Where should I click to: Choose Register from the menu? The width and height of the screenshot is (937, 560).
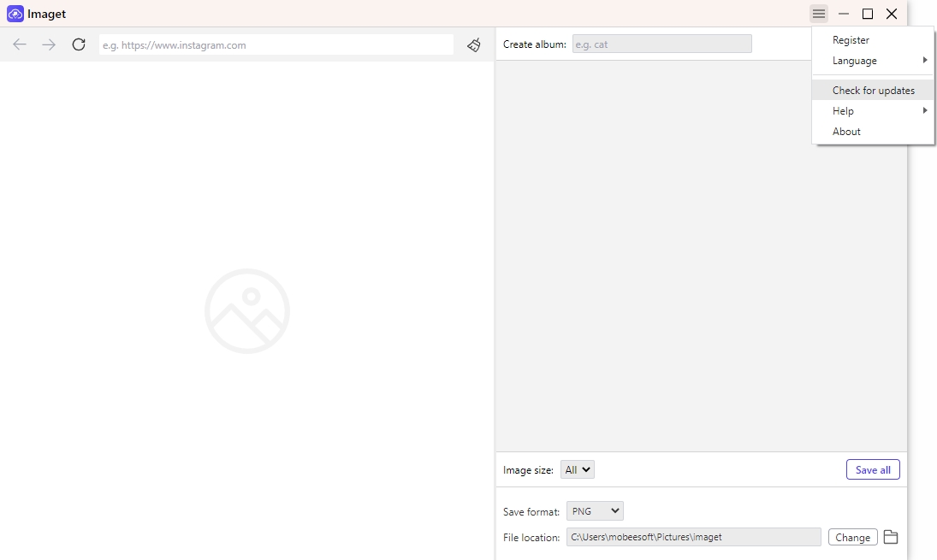pos(873,40)
